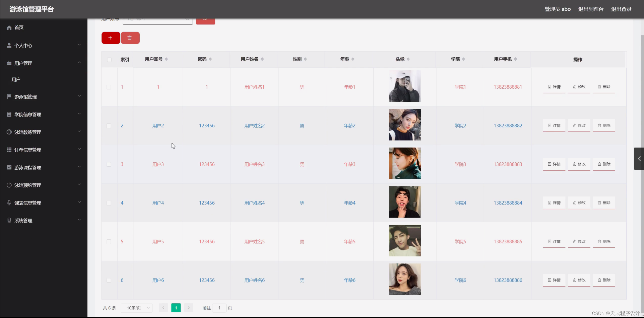Click the avatar thumbnail of 用户4

click(x=405, y=202)
